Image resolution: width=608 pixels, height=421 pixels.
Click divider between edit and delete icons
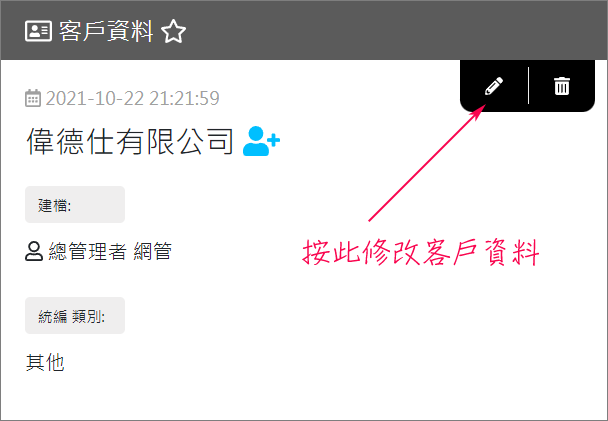528,86
